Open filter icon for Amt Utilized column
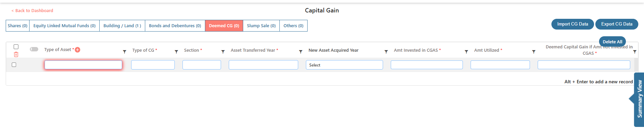Image resolution: width=644 pixels, height=135 pixels. coord(534,52)
